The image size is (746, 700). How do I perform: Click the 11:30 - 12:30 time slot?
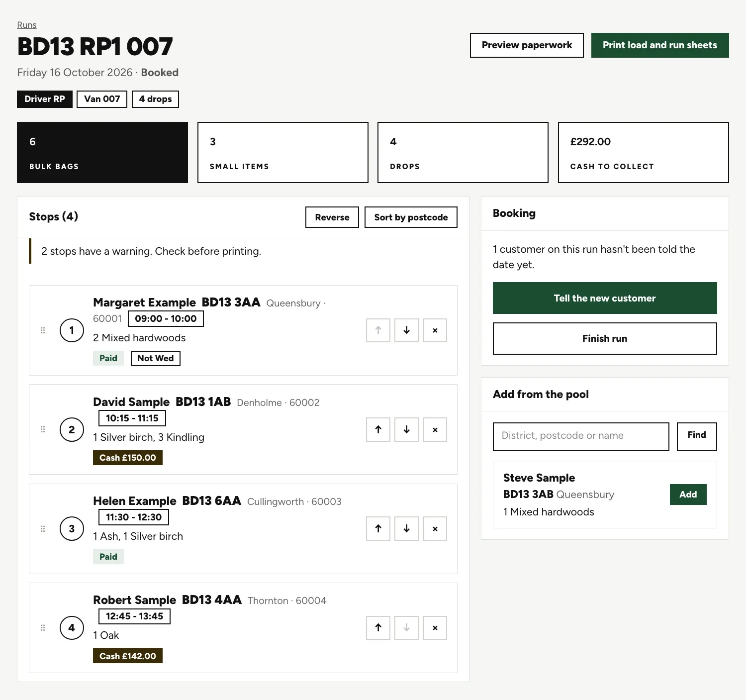click(134, 517)
